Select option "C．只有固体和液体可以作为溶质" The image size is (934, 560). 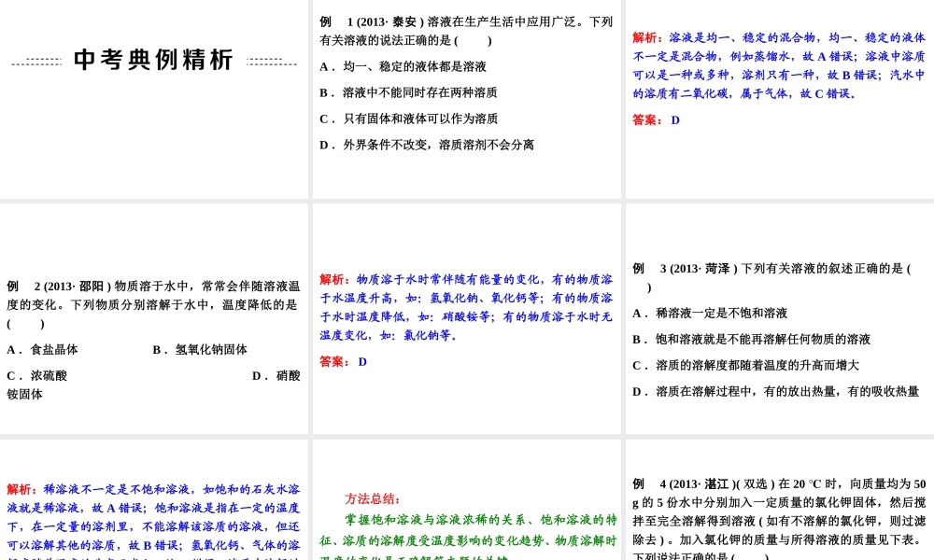(409, 119)
